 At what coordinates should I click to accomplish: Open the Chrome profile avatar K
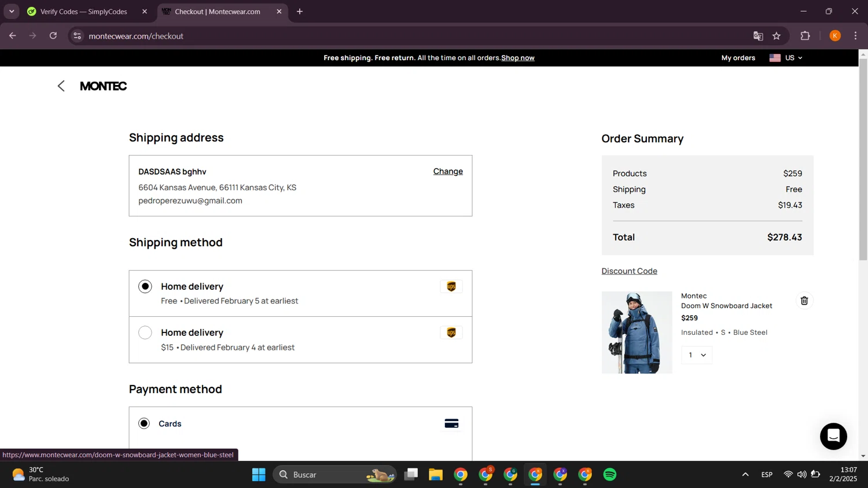coord(834,36)
